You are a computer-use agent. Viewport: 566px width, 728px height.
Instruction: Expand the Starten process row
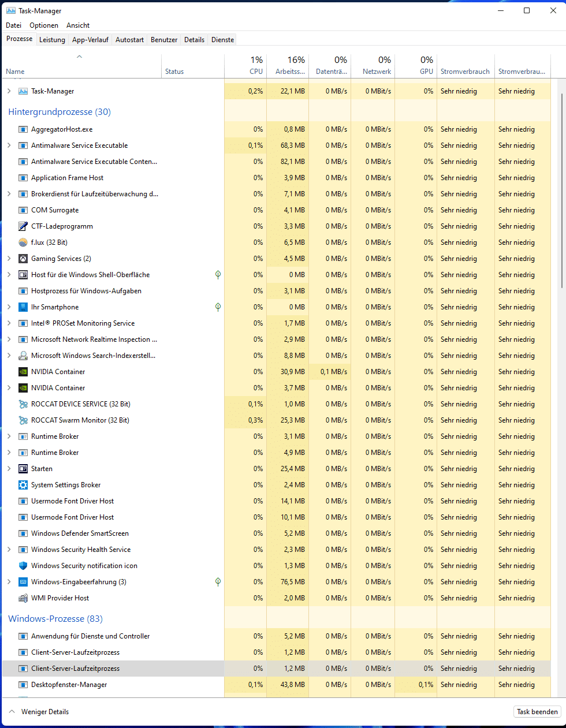(x=9, y=469)
